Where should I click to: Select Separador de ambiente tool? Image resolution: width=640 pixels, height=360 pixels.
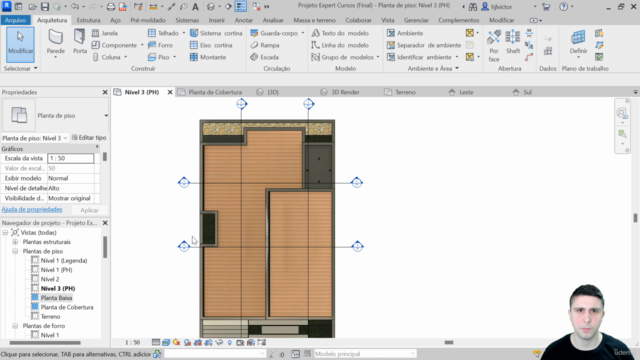(x=424, y=45)
